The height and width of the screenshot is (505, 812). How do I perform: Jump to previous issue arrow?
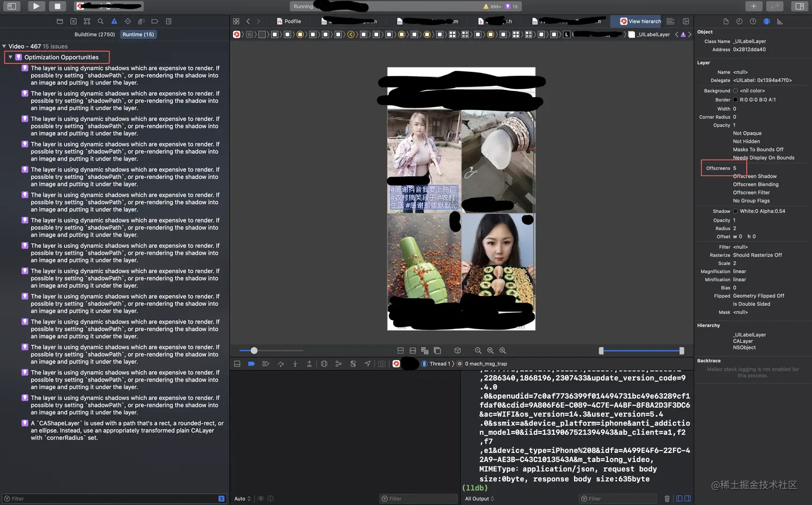pos(677,34)
